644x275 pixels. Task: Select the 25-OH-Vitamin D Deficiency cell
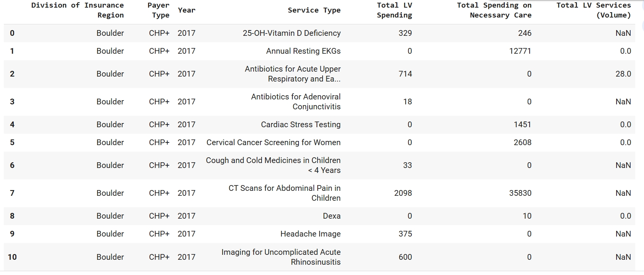point(292,33)
